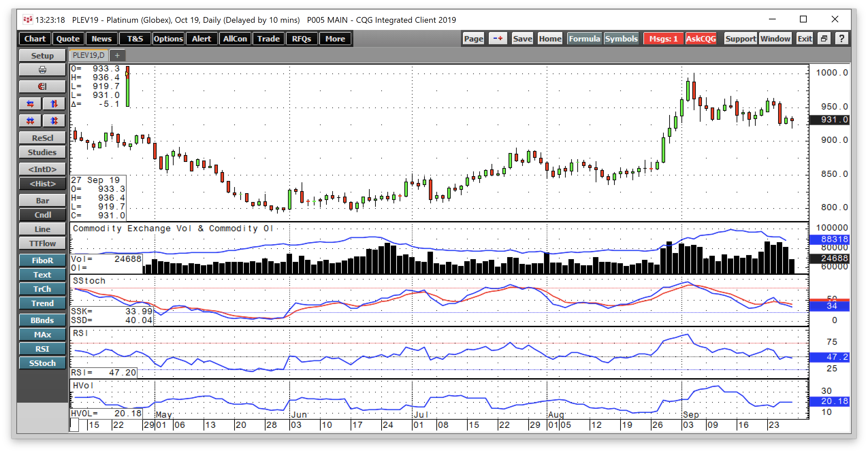Click the 20.18 HVol scale label
The height and width of the screenshot is (453, 868).
click(829, 401)
